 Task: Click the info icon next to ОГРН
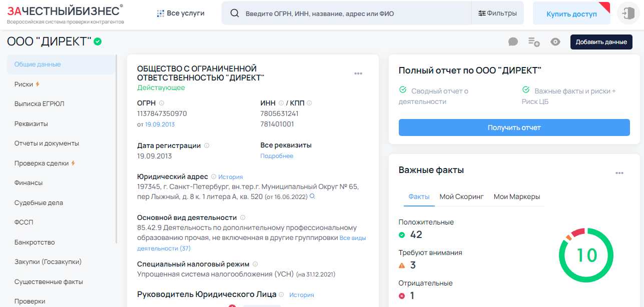click(x=161, y=103)
